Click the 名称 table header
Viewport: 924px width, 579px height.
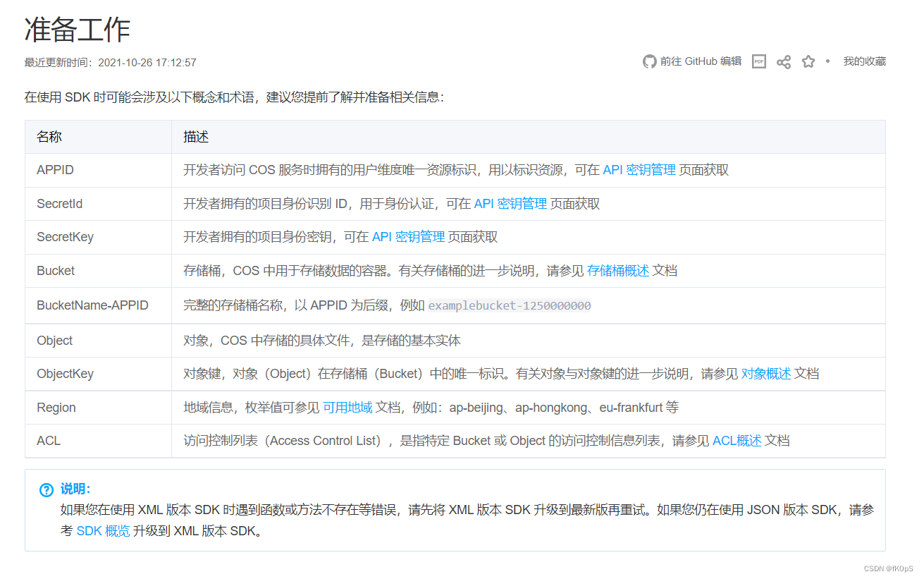49,136
